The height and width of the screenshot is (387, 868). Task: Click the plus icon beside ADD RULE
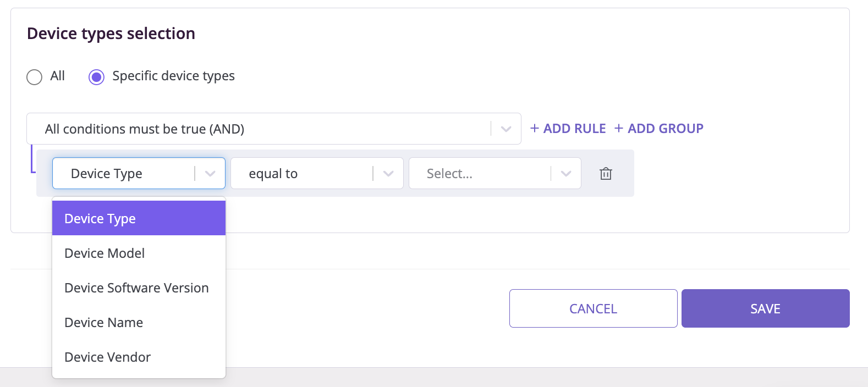coord(534,128)
